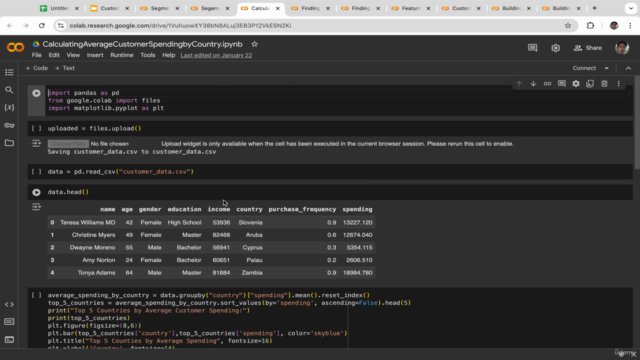
Task: Open Chrome three-dot menu
Action: coord(630,26)
